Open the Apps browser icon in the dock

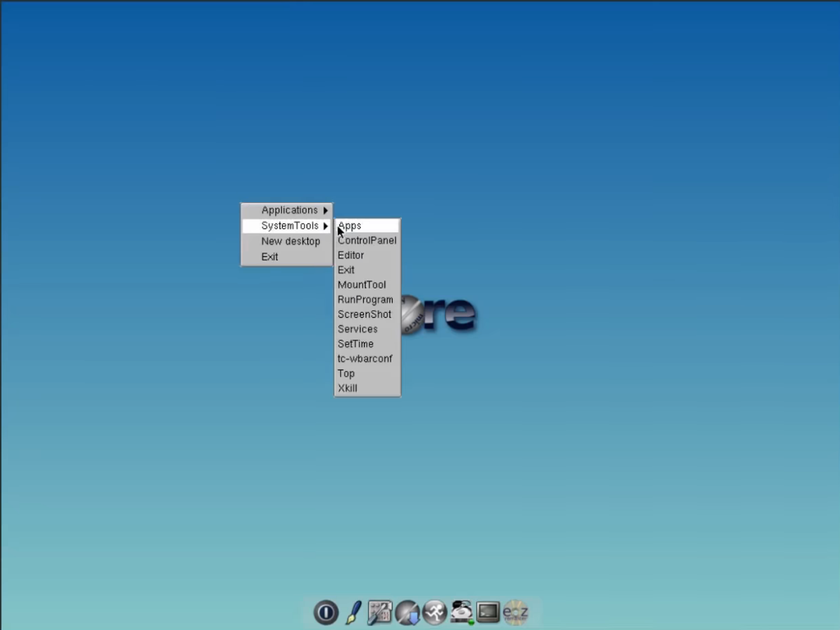coord(407,612)
